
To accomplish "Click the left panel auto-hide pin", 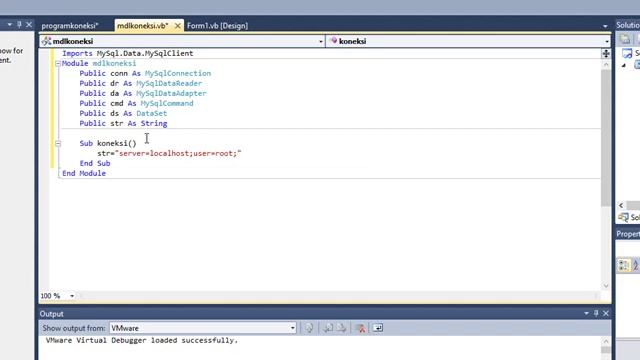I will click(19, 25).
